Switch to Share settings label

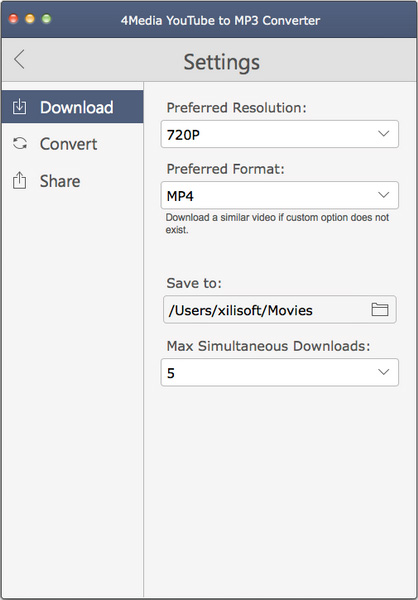coord(60,181)
